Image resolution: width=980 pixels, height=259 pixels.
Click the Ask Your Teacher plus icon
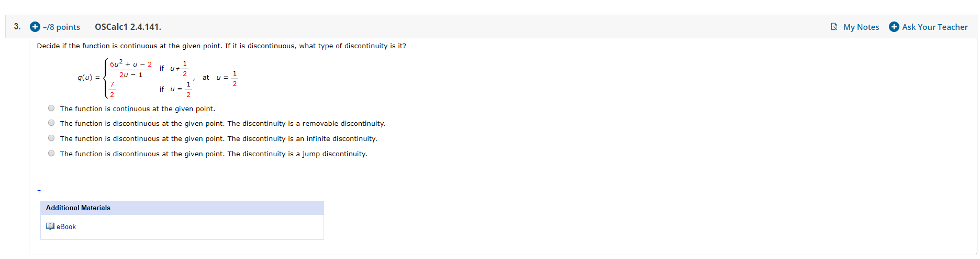894,27
